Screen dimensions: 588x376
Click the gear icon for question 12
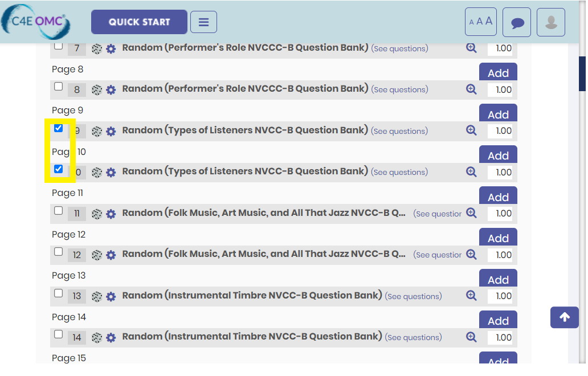[x=111, y=255]
